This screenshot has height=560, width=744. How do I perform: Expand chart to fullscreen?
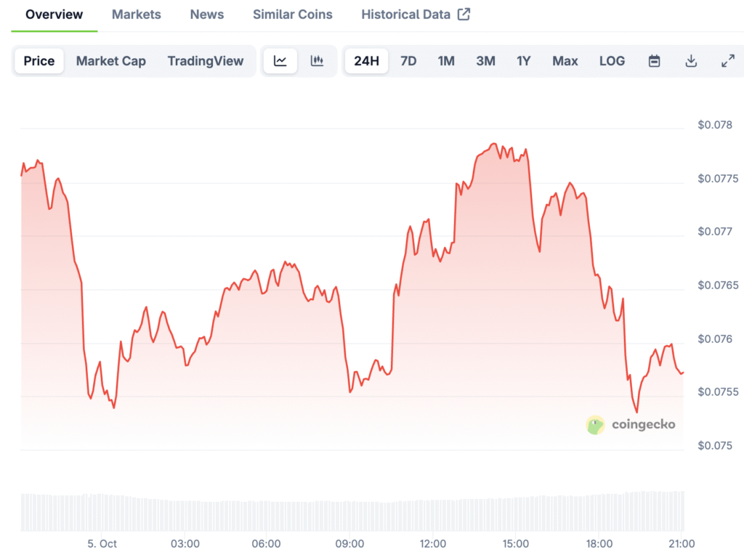727,61
